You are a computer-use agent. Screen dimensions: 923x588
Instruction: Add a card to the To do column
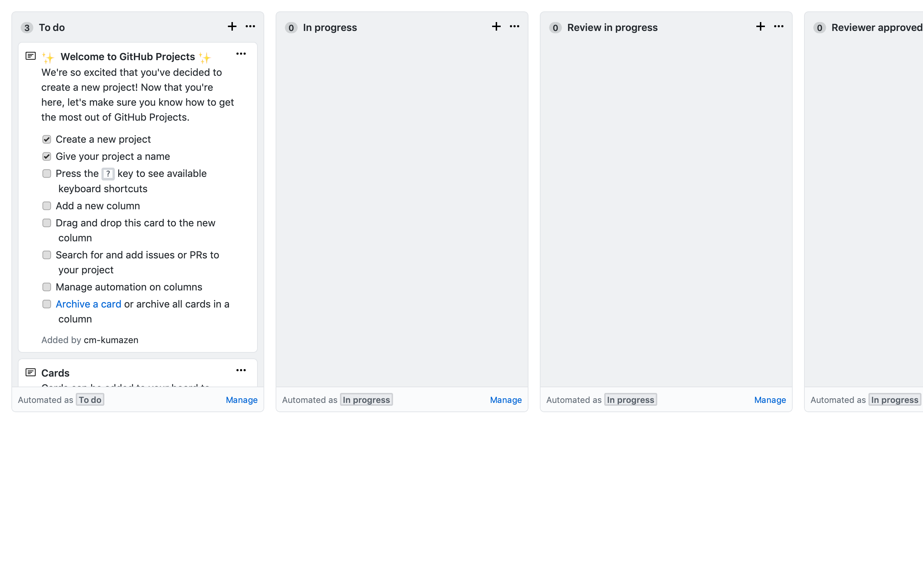232,26
